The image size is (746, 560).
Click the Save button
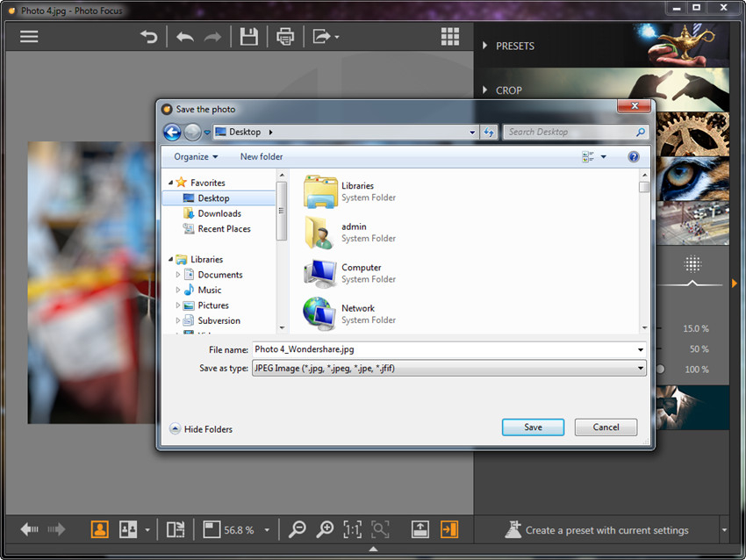tap(533, 427)
